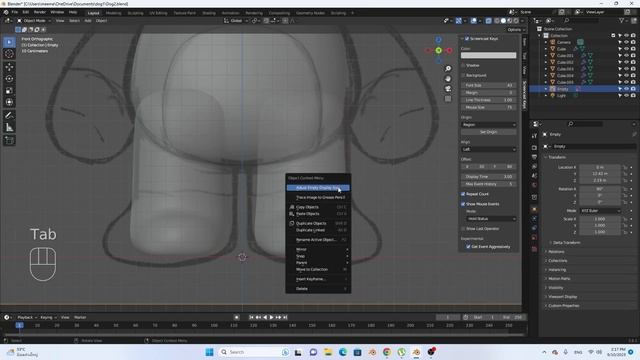The height and width of the screenshot is (360, 640).
Task: Pick the Rotate tool in toolbar
Action: pyautogui.click(x=9, y=79)
